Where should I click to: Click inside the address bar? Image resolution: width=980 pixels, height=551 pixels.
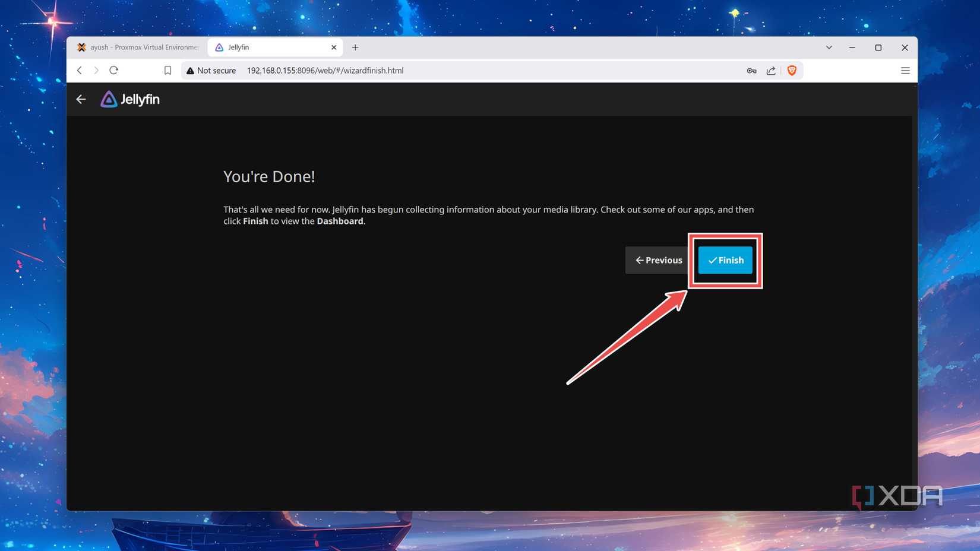click(x=416, y=70)
